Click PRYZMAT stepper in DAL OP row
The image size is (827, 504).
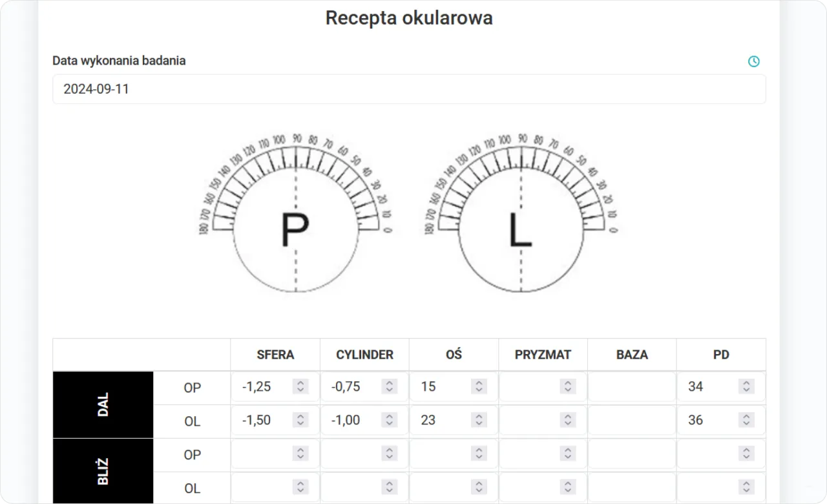(567, 386)
